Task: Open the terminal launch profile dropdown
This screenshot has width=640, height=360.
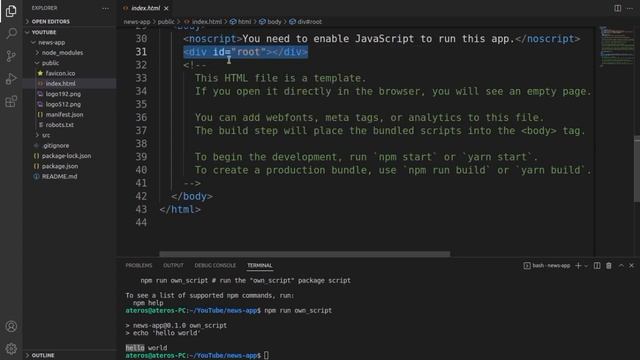Action: [586, 266]
